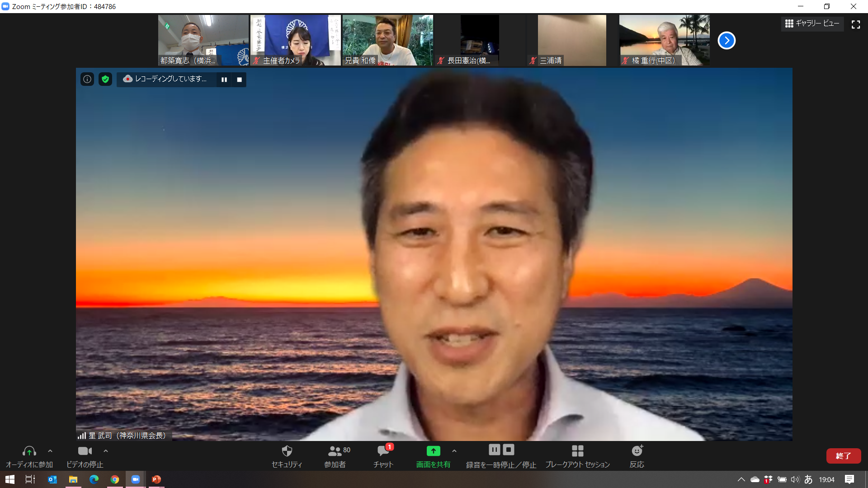Show next participant thumbnails arrow
Image resolution: width=868 pixels, height=488 pixels.
[726, 40]
